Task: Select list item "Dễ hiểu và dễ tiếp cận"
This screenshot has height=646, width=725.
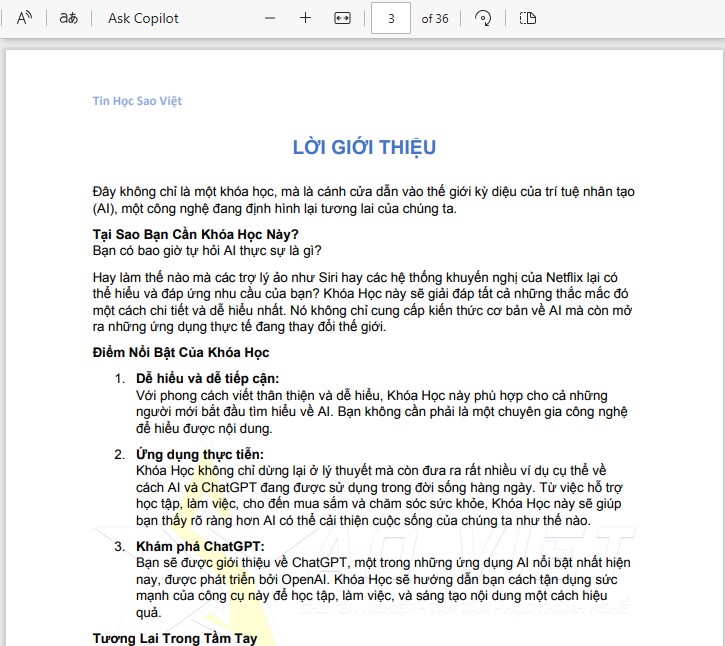Action: (208, 379)
